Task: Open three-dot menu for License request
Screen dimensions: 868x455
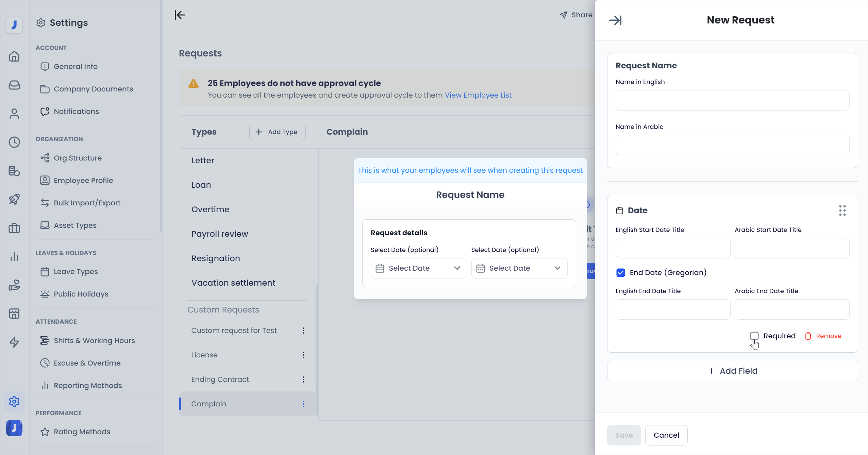Action: coord(303,355)
